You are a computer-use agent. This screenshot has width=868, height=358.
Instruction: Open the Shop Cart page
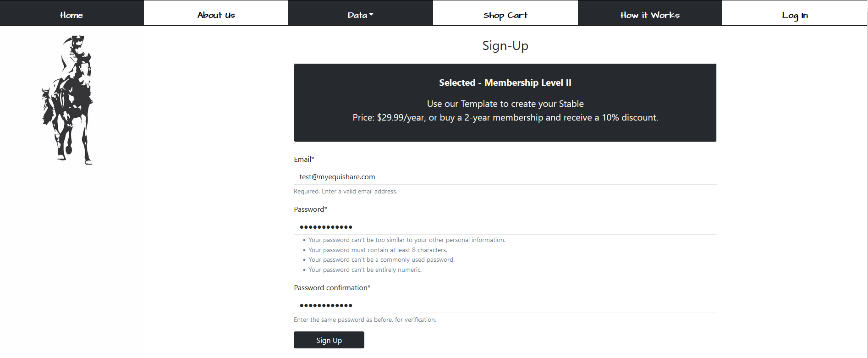coord(505,15)
